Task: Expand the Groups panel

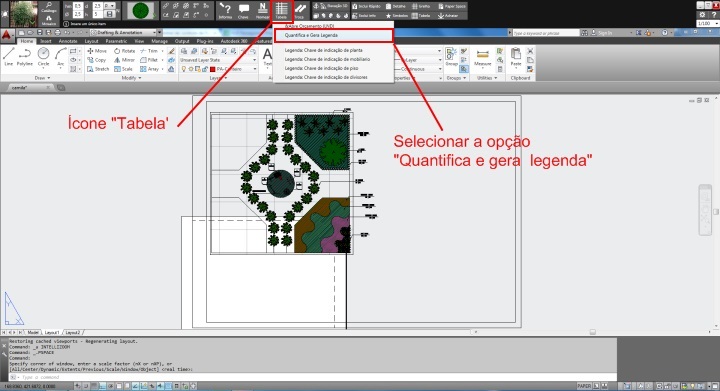Action: tap(456, 78)
